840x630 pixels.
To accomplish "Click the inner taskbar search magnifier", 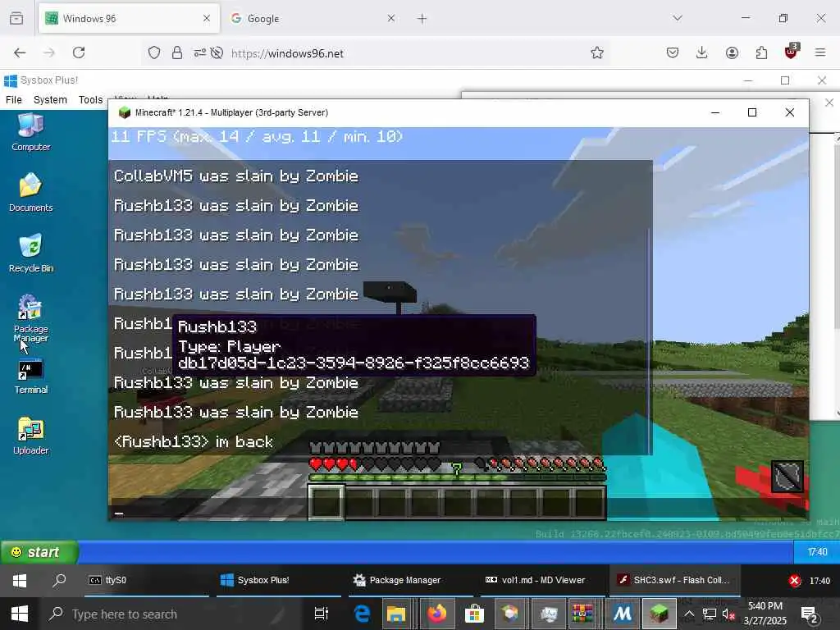I will [59, 580].
